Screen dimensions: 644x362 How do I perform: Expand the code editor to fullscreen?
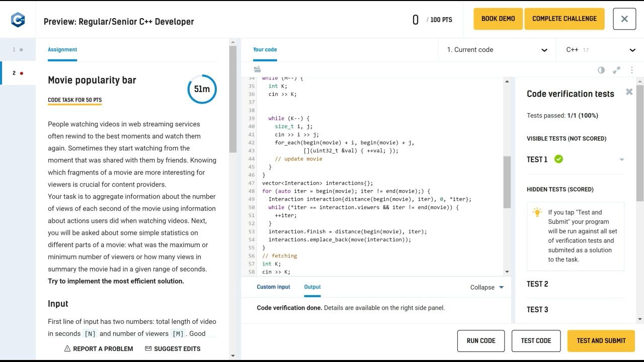click(616, 70)
